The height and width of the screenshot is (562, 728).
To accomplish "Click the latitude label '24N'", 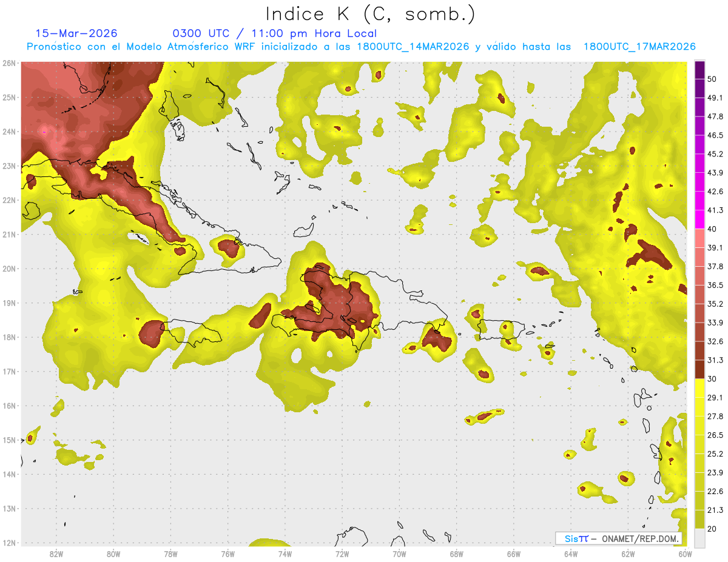I will [10, 132].
